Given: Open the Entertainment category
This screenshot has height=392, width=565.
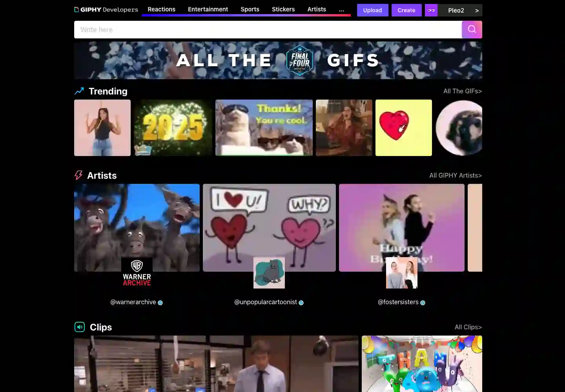Looking at the screenshot, I should [x=208, y=9].
